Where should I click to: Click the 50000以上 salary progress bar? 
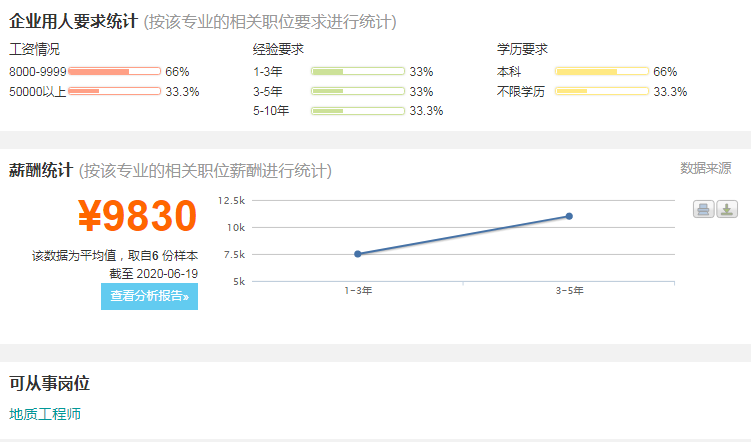[114, 91]
